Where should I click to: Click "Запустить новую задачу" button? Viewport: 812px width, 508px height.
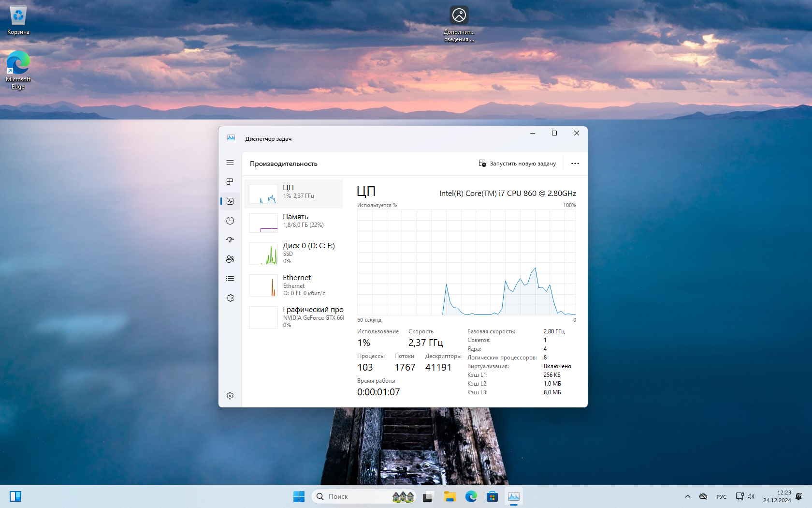coord(517,164)
